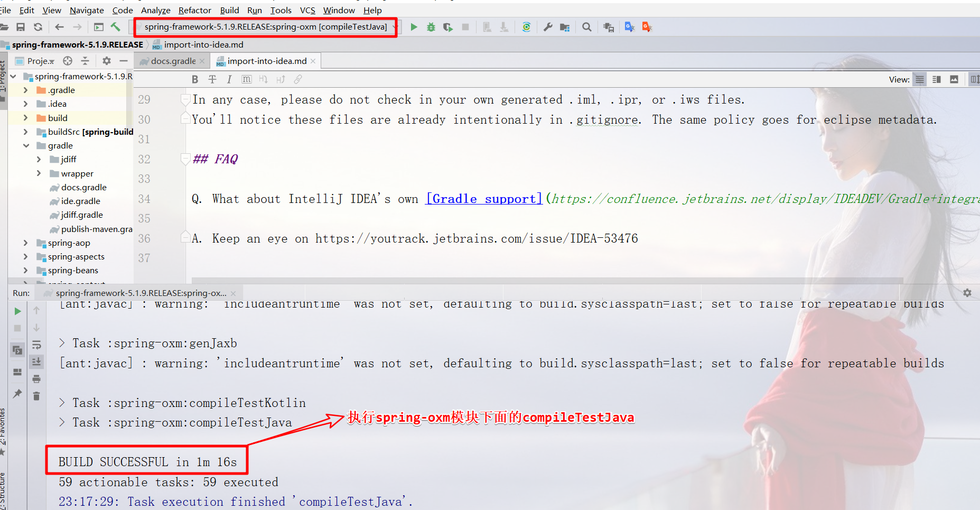980x510 pixels.
Task: Click the blue Google Translate icon
Action: 630,27
